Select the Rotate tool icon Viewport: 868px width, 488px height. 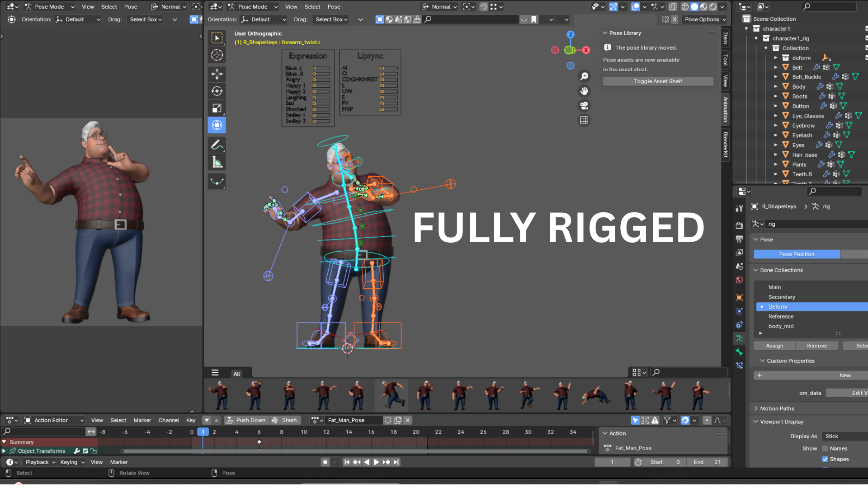pyautogui.click(x=217, y=91)
